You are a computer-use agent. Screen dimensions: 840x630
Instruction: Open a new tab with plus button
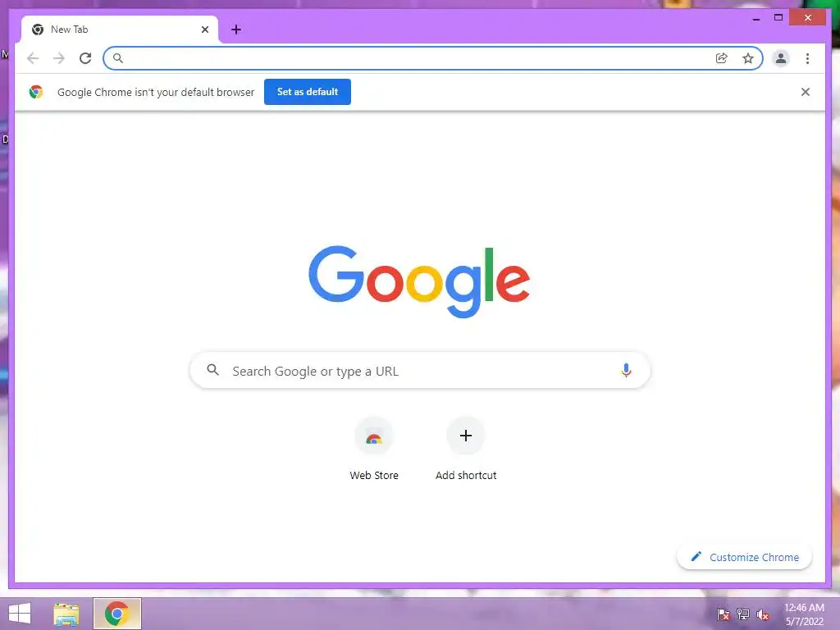click(236, 30)
